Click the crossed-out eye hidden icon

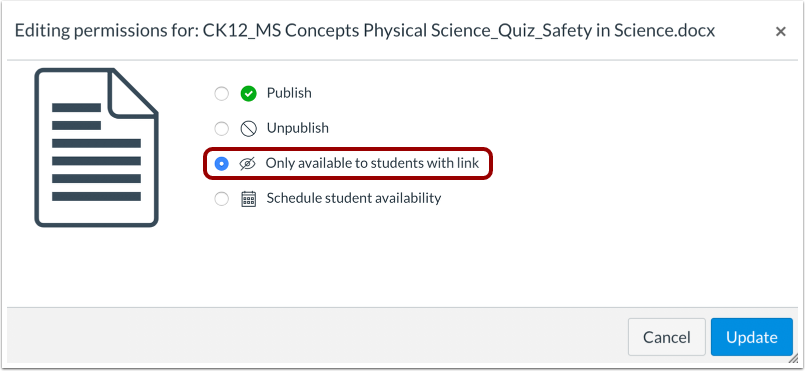[247, 164]
